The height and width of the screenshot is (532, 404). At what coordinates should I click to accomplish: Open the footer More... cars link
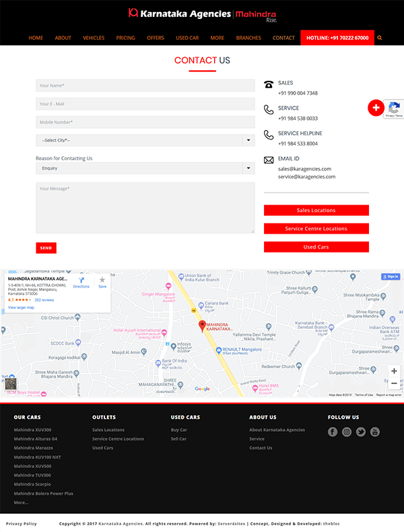tap(21, 502)
